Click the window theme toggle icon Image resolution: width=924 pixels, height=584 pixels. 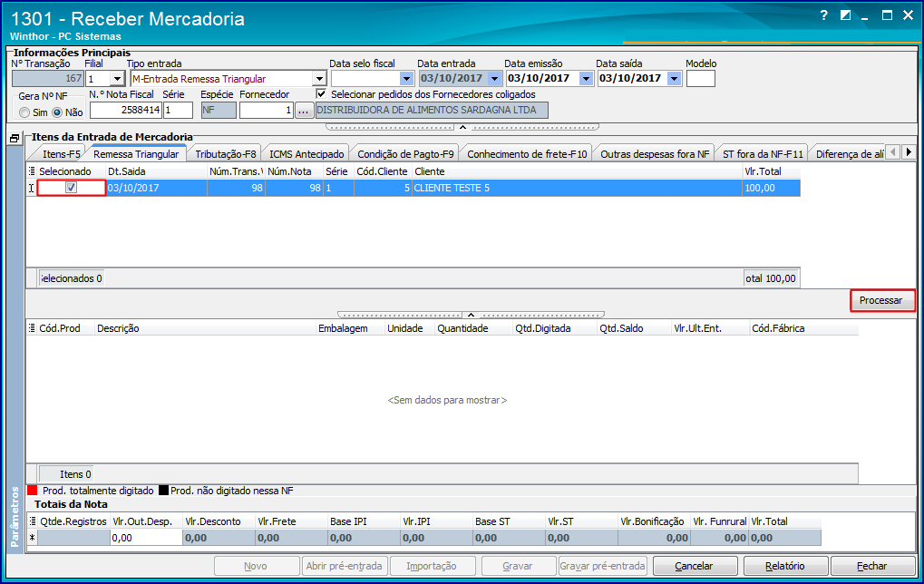[x=846, y=15]
